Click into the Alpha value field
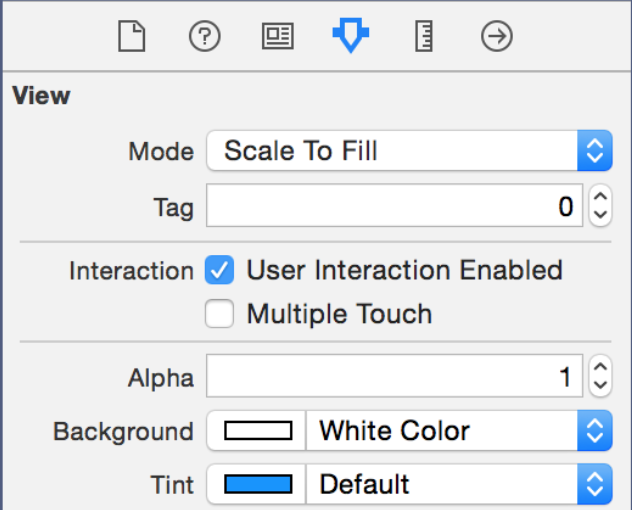The height and width of the screenshot is (510, 632). click(x=394, y=376)
